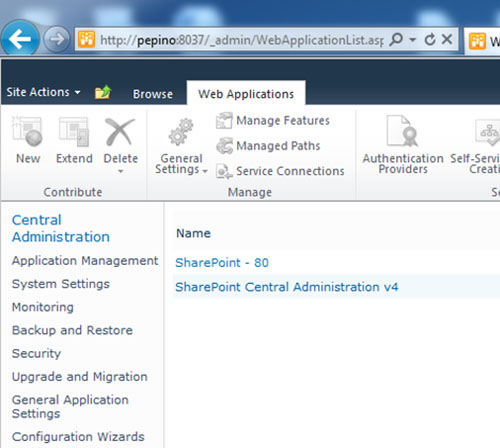Expand the General Settings dropdown arrow
The height and width of the screenshot is (448, 500).
coord(205,171)
